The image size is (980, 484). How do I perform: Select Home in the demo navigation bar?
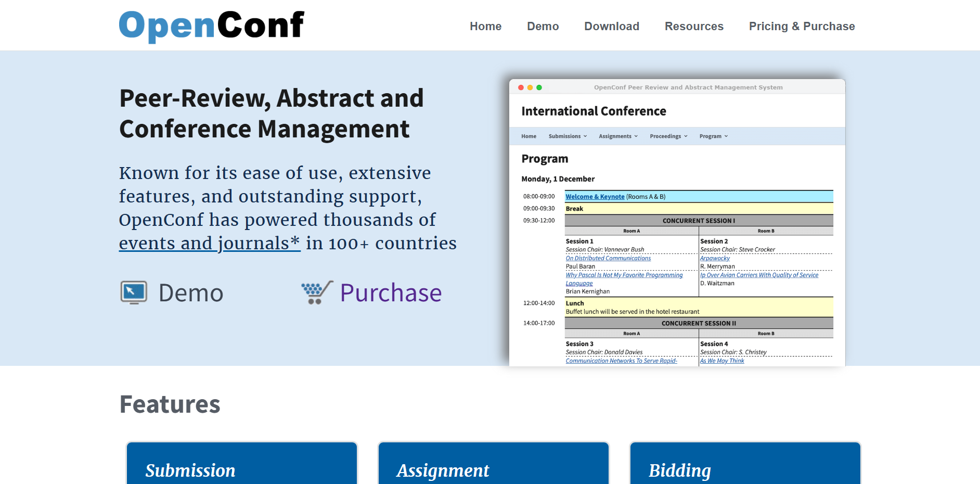pos(528,136)
